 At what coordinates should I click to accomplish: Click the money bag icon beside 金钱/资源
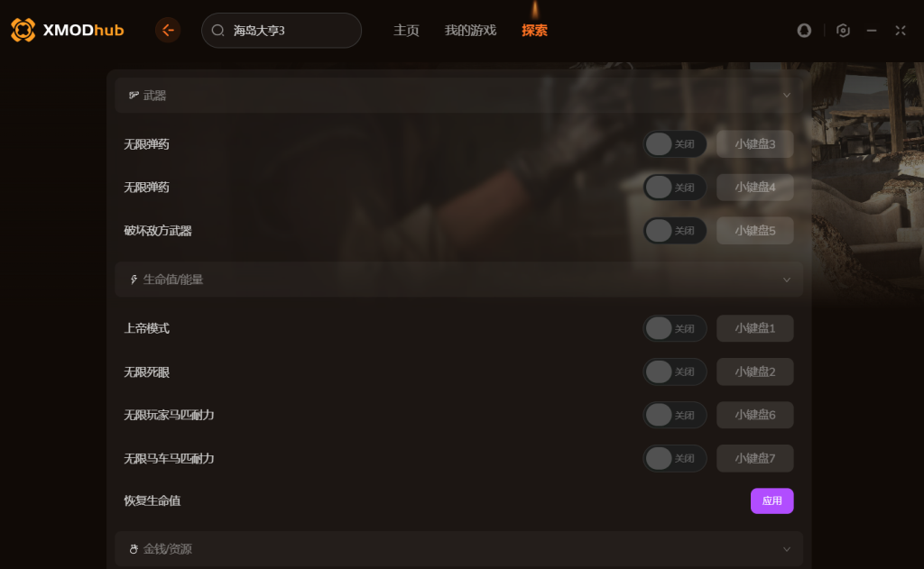click(134, 549)
